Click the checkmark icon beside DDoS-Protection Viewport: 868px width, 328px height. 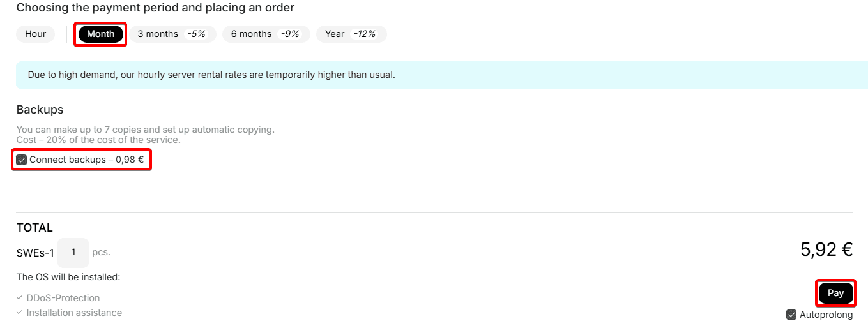point(20,298)
